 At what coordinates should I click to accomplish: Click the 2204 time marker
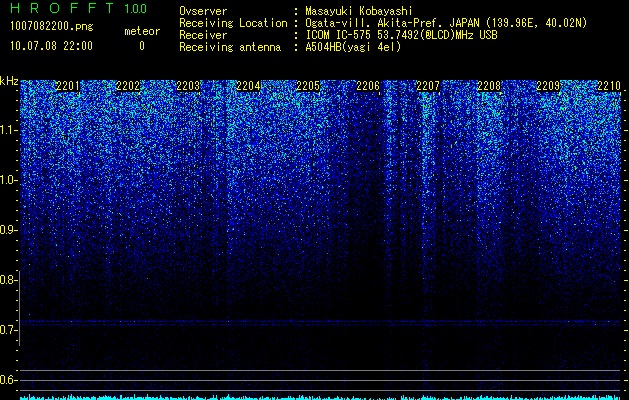pos(248,86)
